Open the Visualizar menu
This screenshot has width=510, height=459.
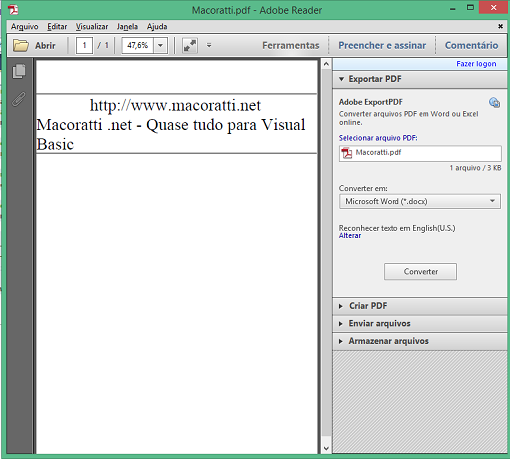tap(92, 27)
